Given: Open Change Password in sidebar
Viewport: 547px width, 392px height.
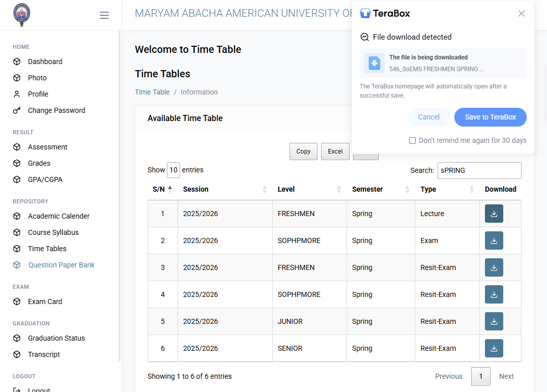Looking at the screenshot, I should pyautogui.click(x=56, y=110).
